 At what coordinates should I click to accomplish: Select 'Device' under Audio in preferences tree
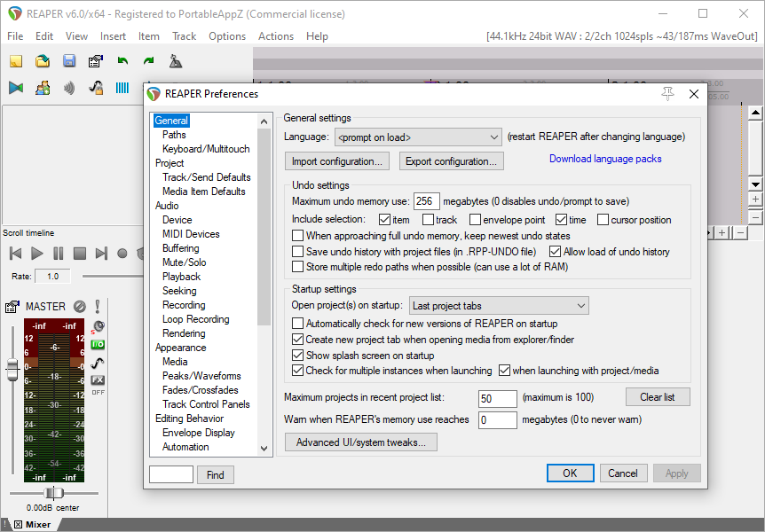[177, 220]
